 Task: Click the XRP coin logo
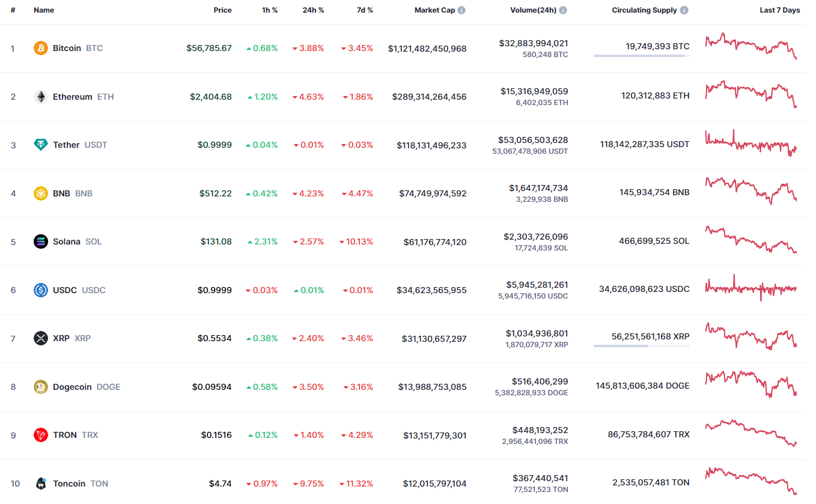[40, 338]
